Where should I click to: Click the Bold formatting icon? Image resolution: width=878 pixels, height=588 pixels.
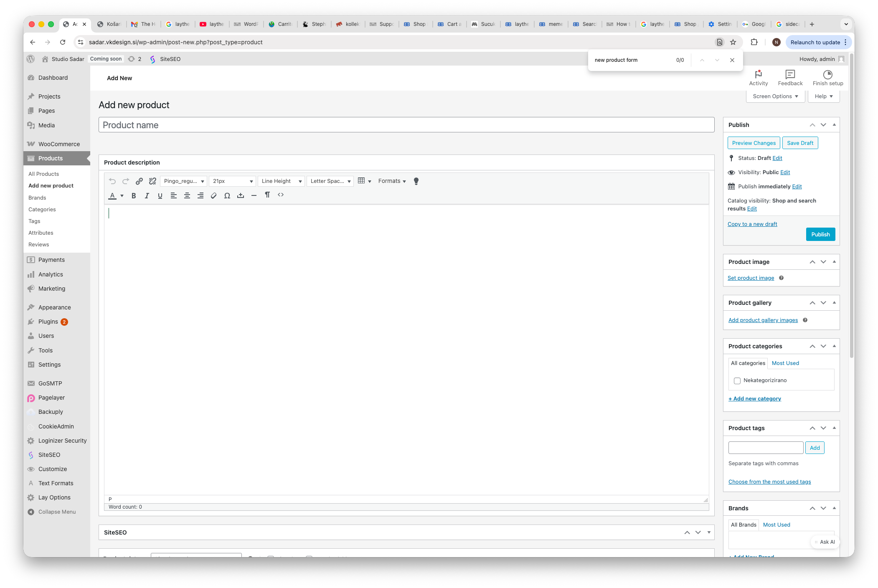tap(134, 195)
